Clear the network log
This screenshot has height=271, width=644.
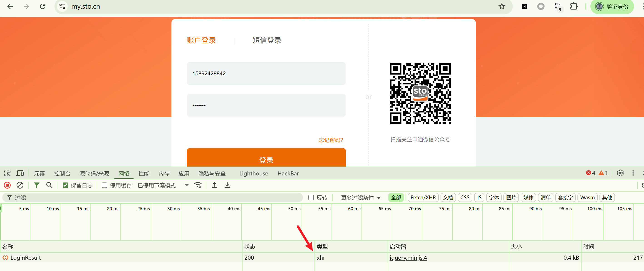[20, 185]
